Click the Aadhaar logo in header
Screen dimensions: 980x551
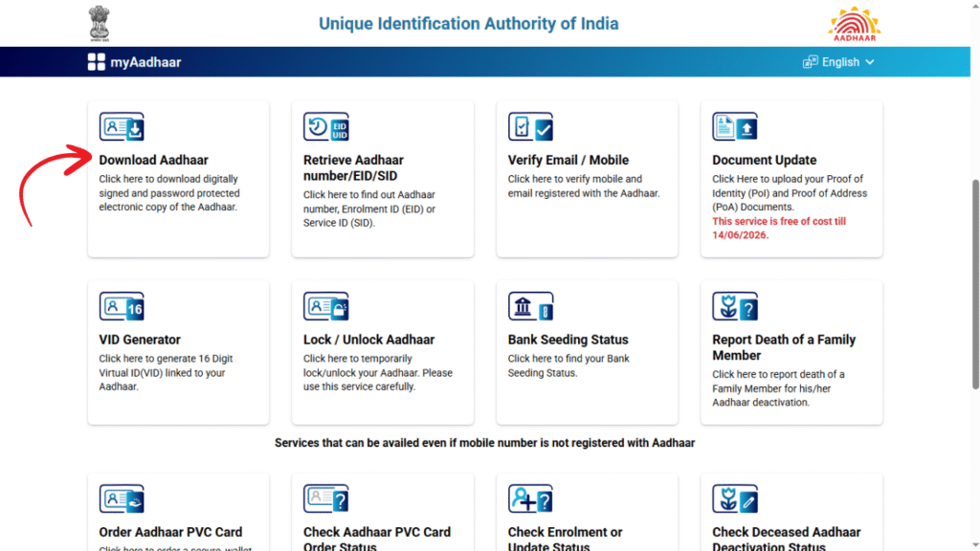855,24
